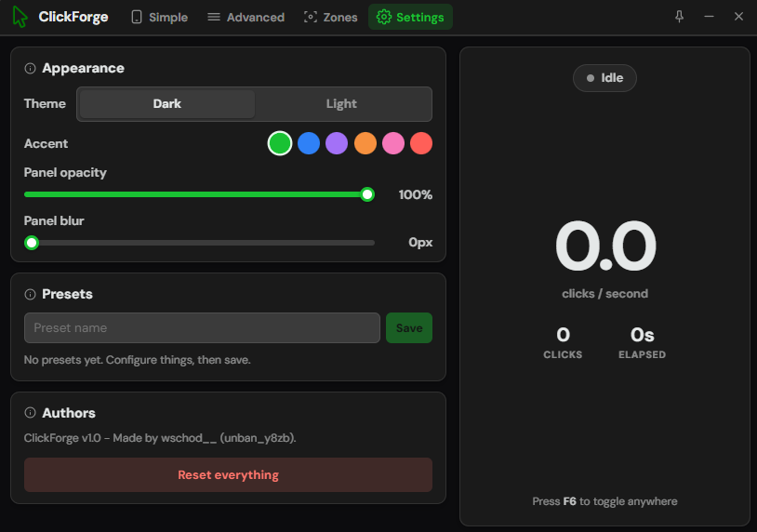757x532 pixels.
Task: Select the Settings tab
Action: [x=410, y=17]
